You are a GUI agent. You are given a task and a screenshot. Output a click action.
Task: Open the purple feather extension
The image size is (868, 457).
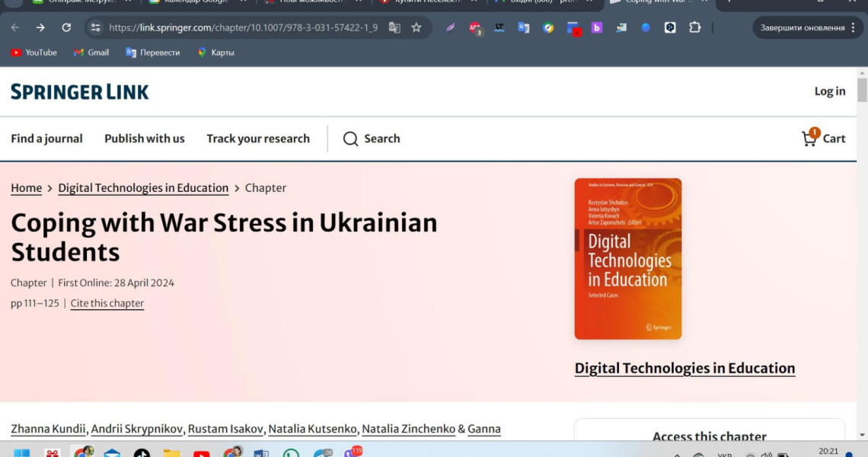pyautogui.click(x=451, y=27)
